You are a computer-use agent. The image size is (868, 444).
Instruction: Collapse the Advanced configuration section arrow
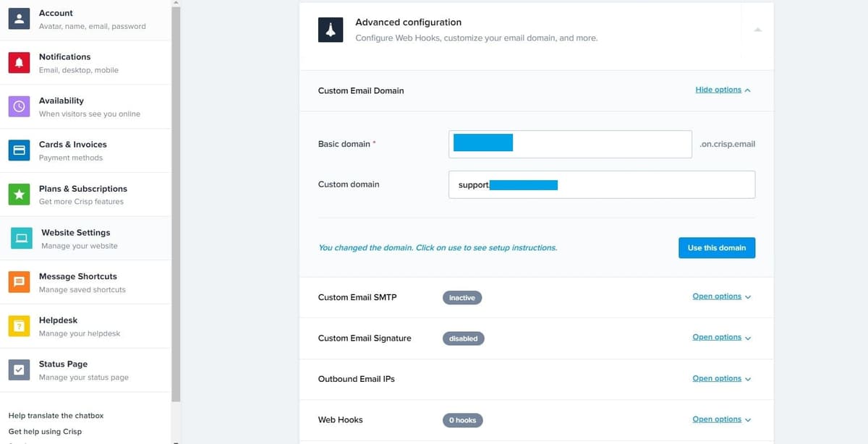click(x=757, y=30)
